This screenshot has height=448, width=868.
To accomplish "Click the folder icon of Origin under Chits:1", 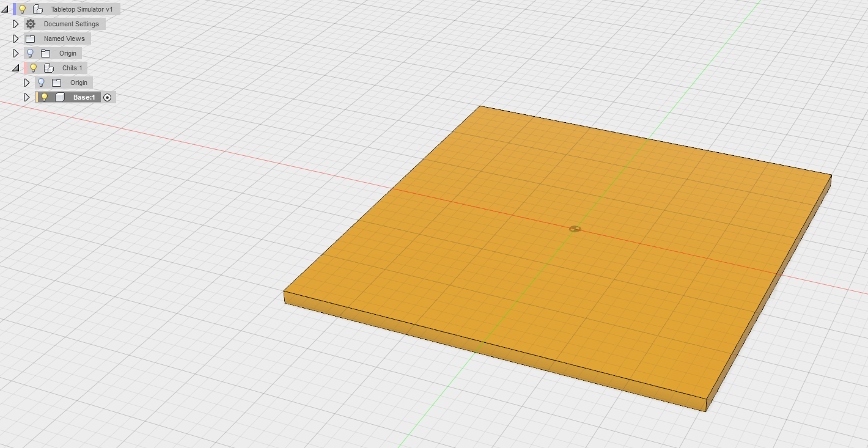I will pos(56,83).
